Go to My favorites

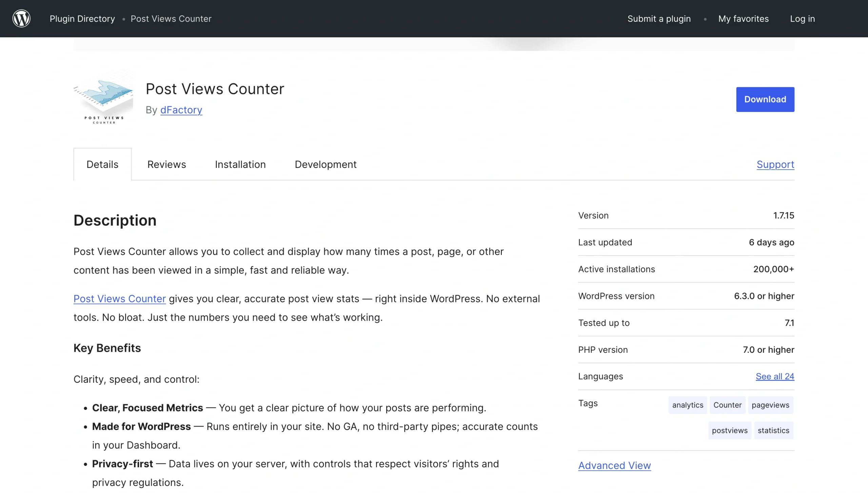743,19
